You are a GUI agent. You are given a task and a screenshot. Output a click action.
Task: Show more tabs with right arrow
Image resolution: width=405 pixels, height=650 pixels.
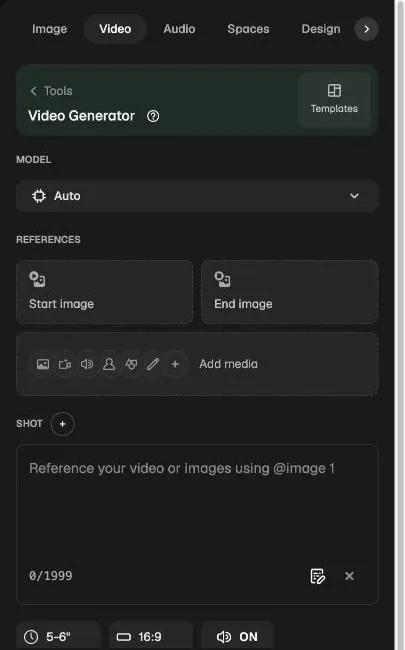click(366, 29)
